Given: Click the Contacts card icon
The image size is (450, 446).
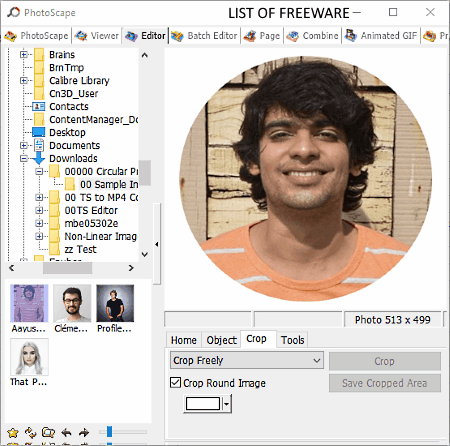Looking at the screenshot, I should [x=39, y=107].
